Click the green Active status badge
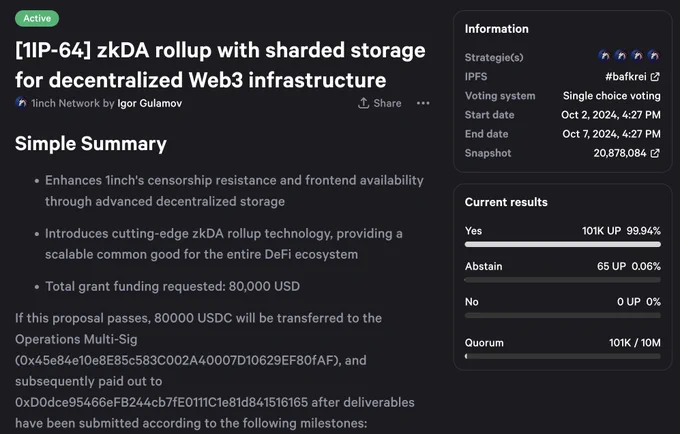The width and height of the screenshot is (680, 434). 37,18
